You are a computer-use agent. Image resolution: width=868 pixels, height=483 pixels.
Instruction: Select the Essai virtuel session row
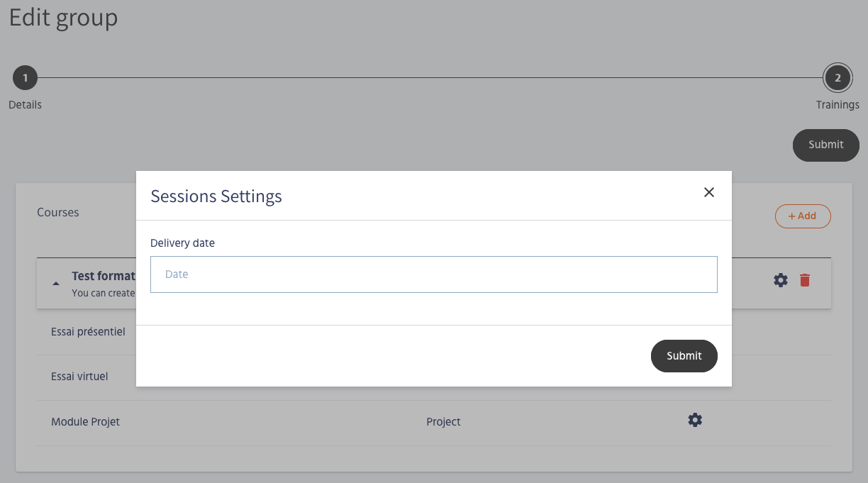tap(79, 377)
